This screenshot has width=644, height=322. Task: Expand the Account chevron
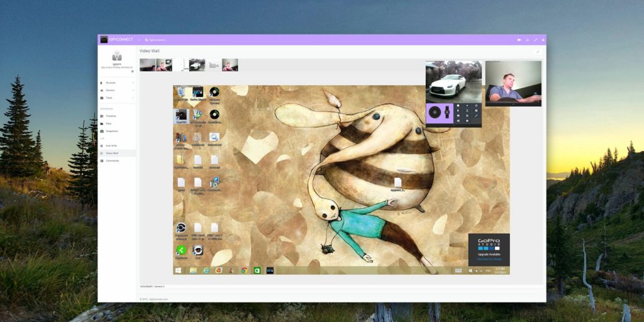click(133, 82)
